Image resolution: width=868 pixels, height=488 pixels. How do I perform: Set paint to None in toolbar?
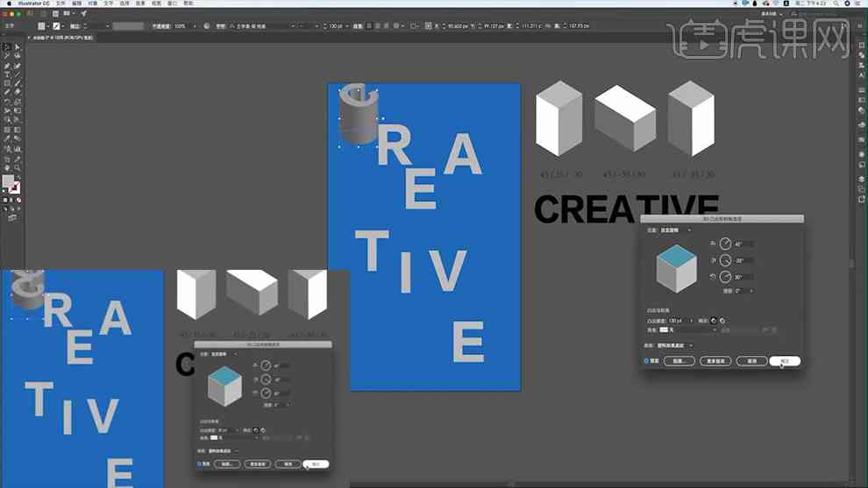point(18,200)
